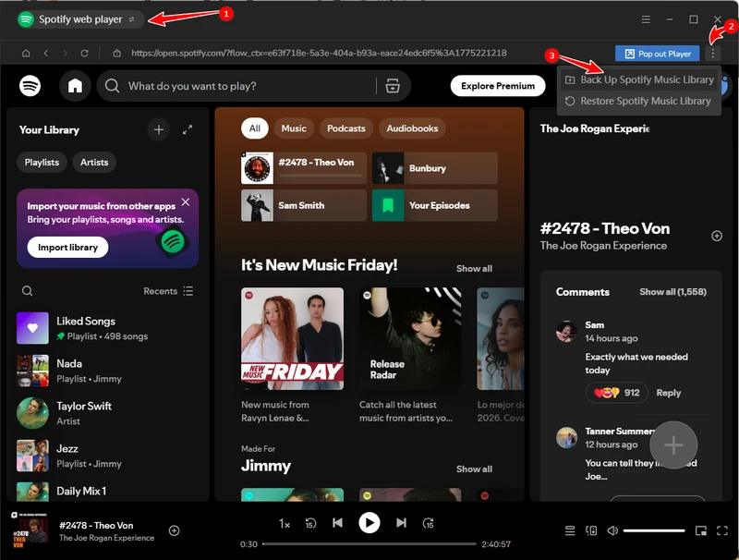Choose Back Up Spotify Music Library

point(639,79)
